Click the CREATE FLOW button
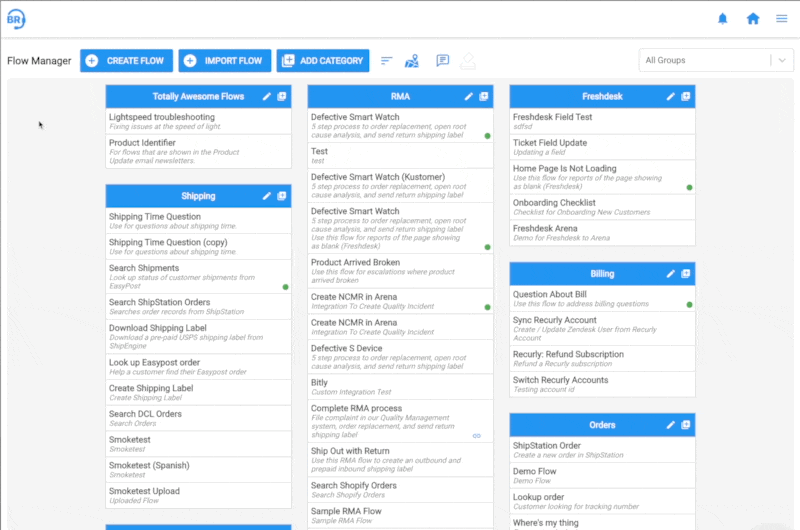800x530 pixels. click(x=127, y=61)
